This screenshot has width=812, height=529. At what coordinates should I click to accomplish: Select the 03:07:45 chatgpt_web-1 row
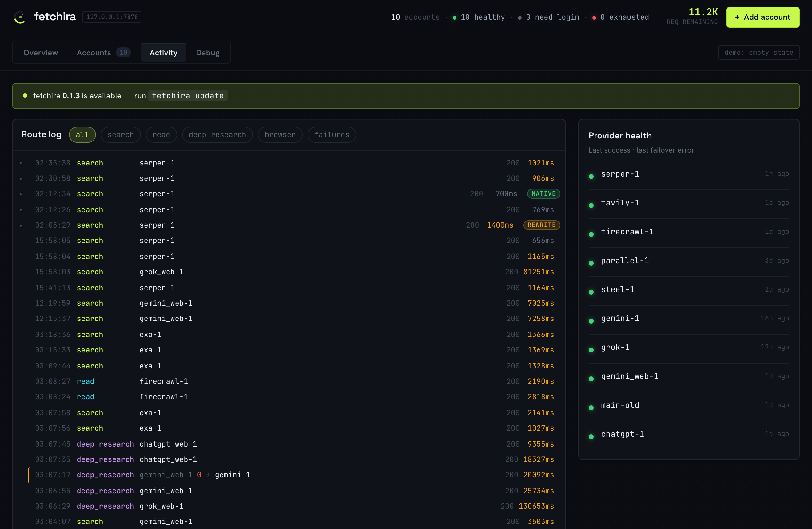289,444
